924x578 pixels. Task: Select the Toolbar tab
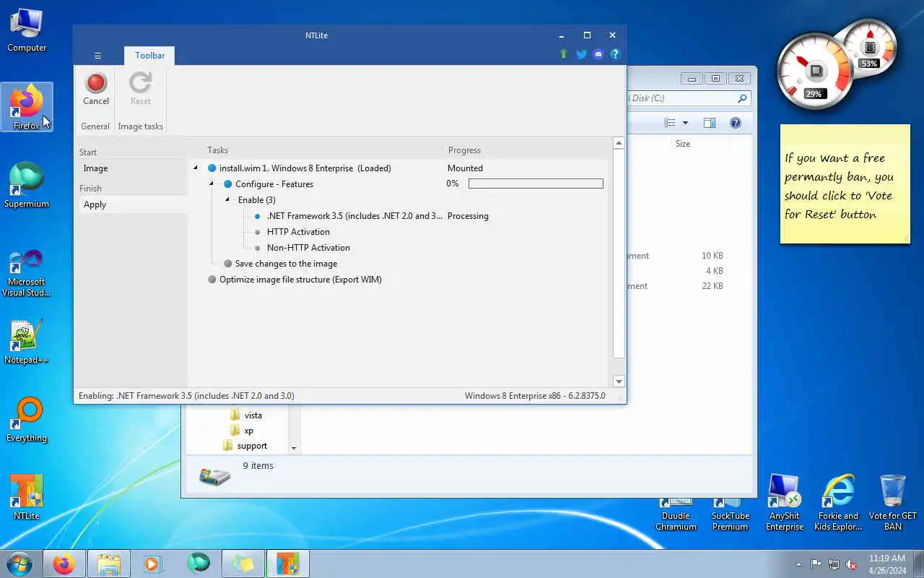149,56
